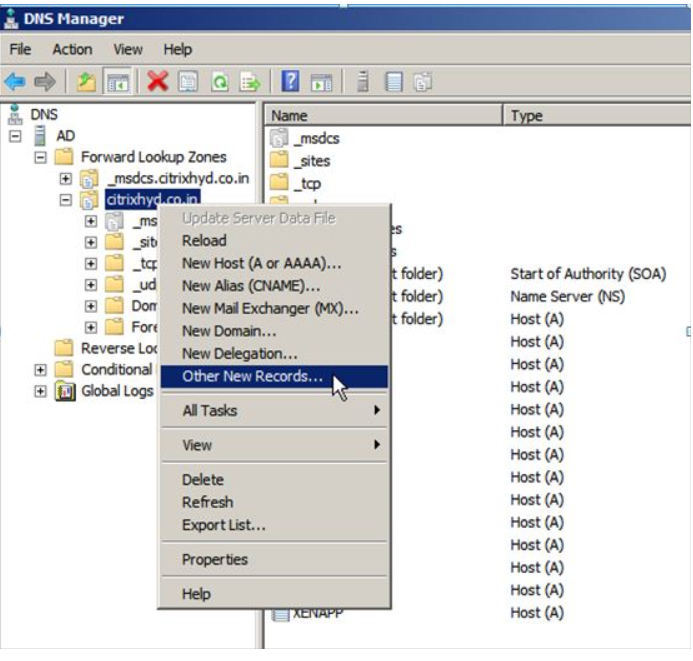Collapse the AD server tree node
Viewport: 693px width, 661px height.
16,136
